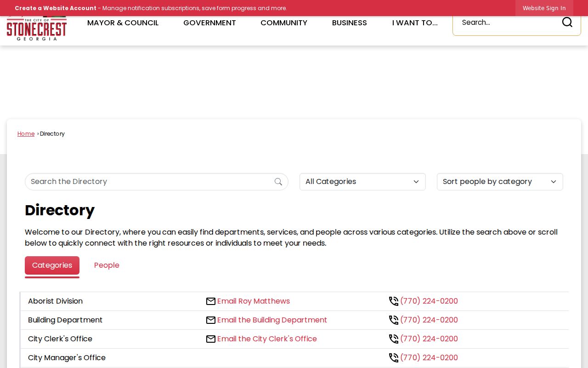Call City Manager's Office phone number
Image resolution: width=588 pixels, height=368 pixels.
(x=429, y=358)
